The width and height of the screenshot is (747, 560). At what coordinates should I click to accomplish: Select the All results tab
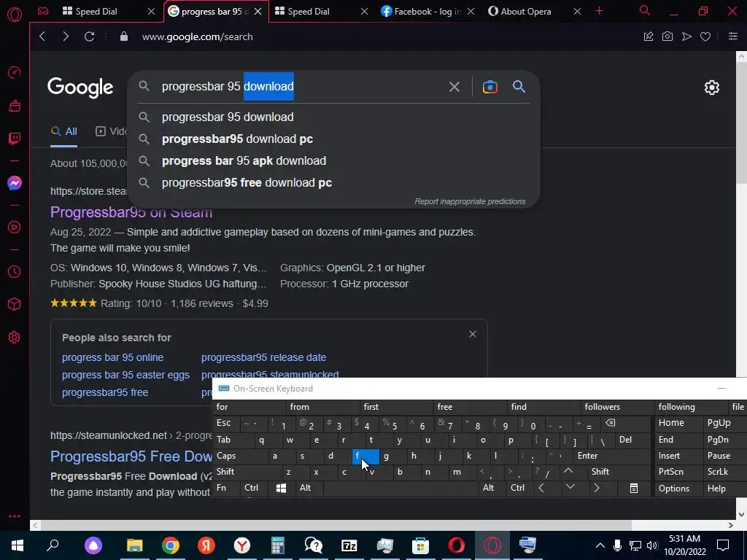pos(64,131)
